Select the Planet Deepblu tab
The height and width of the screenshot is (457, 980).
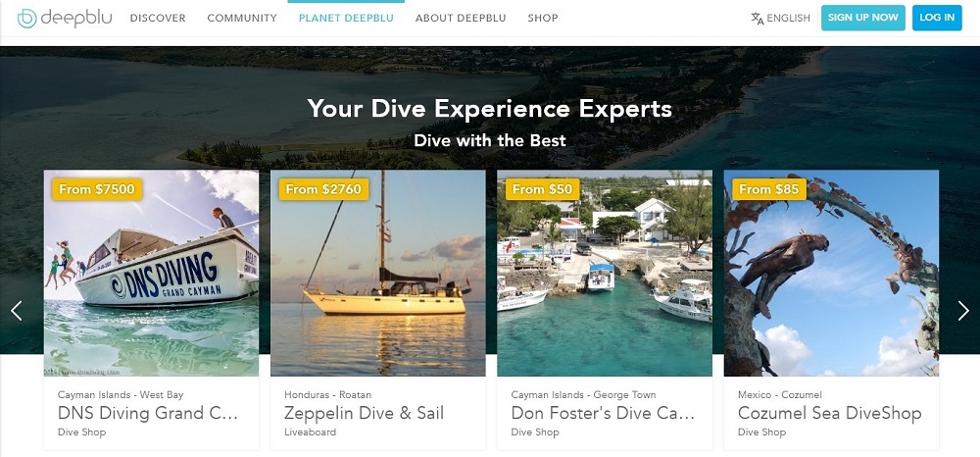tap(346, 18)
